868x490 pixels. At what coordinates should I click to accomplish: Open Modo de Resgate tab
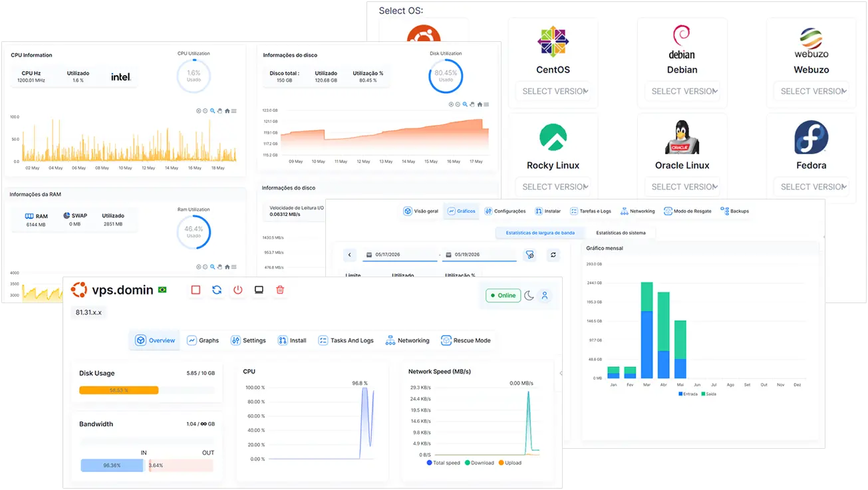coord(687,211)
